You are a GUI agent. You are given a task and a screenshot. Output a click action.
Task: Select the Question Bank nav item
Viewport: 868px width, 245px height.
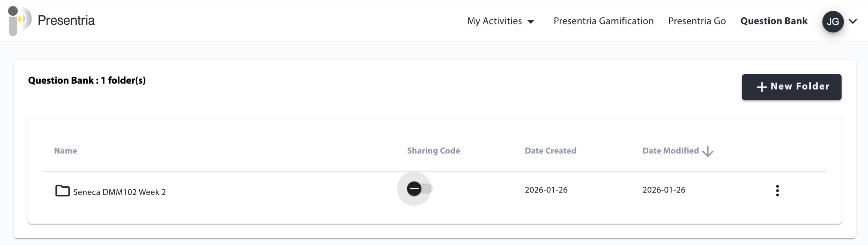[774, 21]
